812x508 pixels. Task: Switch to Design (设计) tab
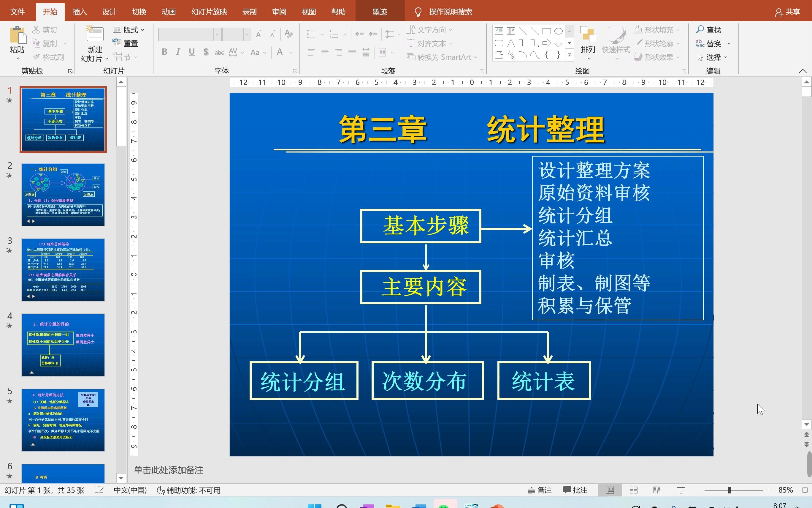coord(109,12)
